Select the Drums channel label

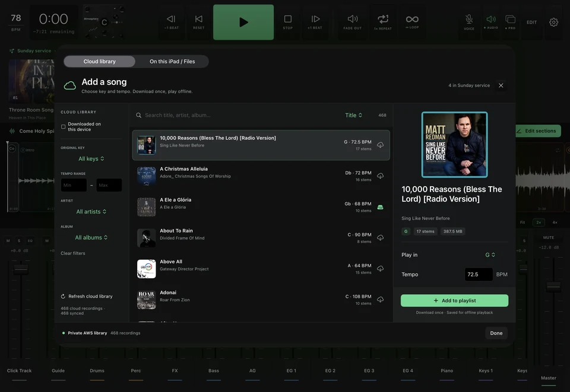97,371
